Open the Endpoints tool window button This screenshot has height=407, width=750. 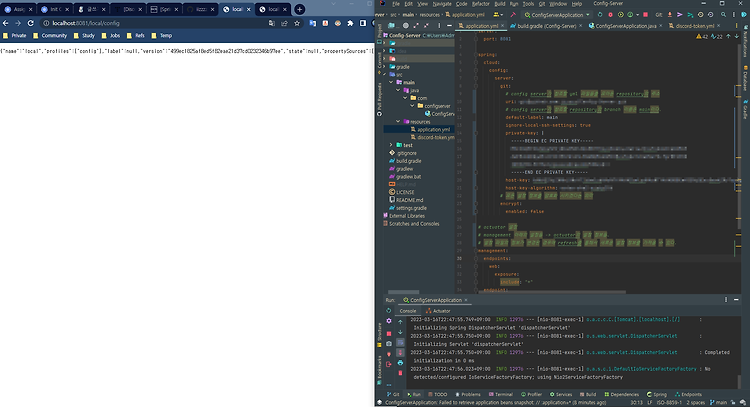688,395
